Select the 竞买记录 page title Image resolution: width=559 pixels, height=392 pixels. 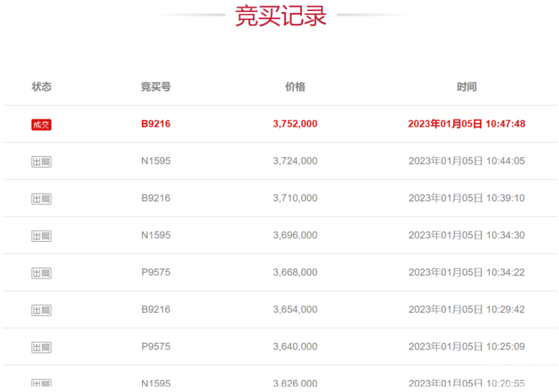coord(280,16)
